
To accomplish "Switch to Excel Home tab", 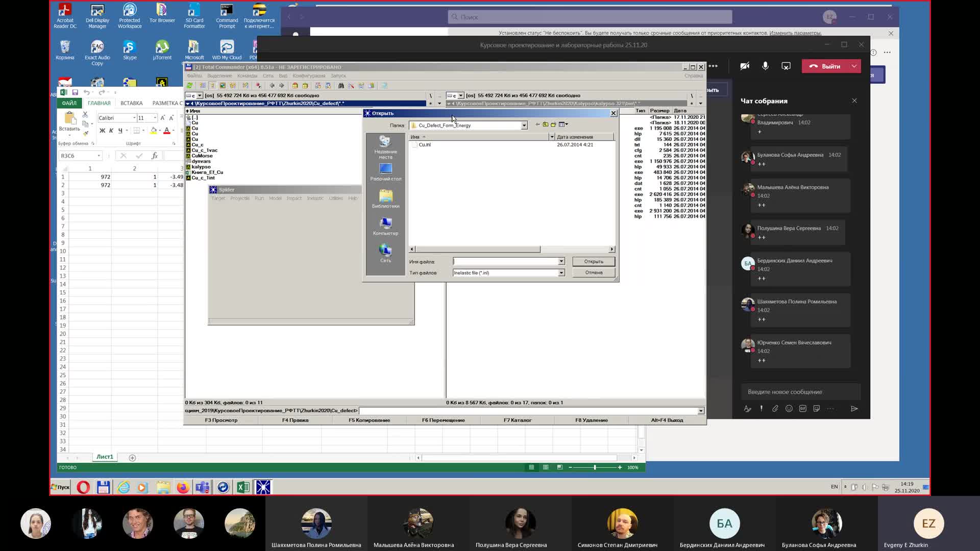I will tap(99, 103).
